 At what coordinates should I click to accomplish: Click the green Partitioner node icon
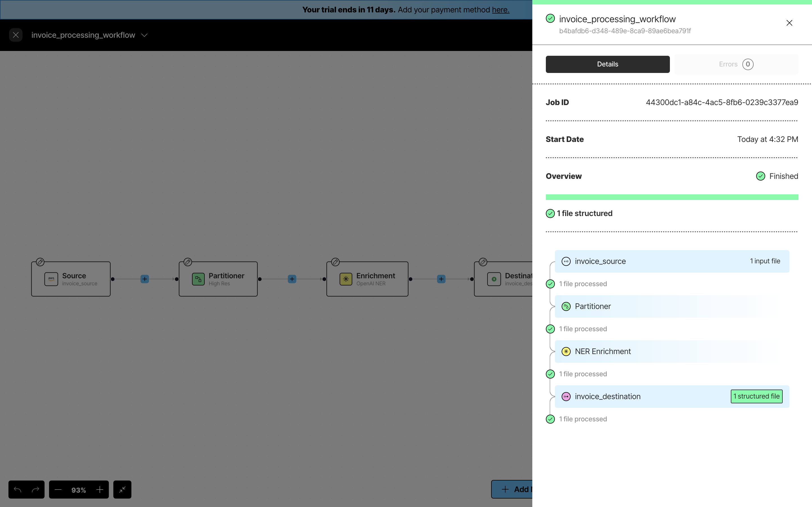pyautogui.click(x=198, y=279)
